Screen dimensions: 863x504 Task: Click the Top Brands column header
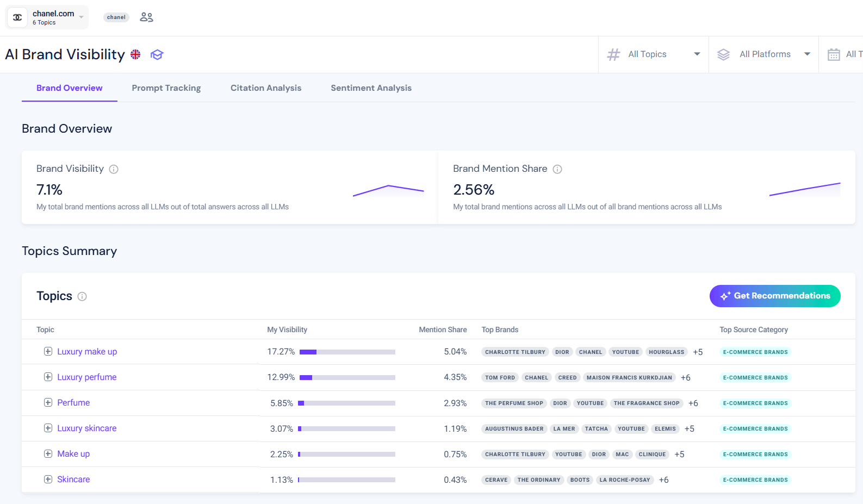(x=500, y=330)
